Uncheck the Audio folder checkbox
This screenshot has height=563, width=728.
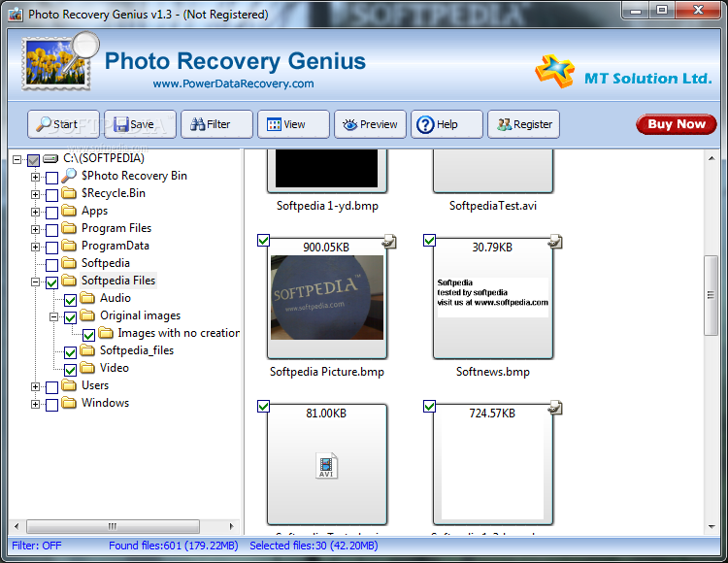pos(70,300)
